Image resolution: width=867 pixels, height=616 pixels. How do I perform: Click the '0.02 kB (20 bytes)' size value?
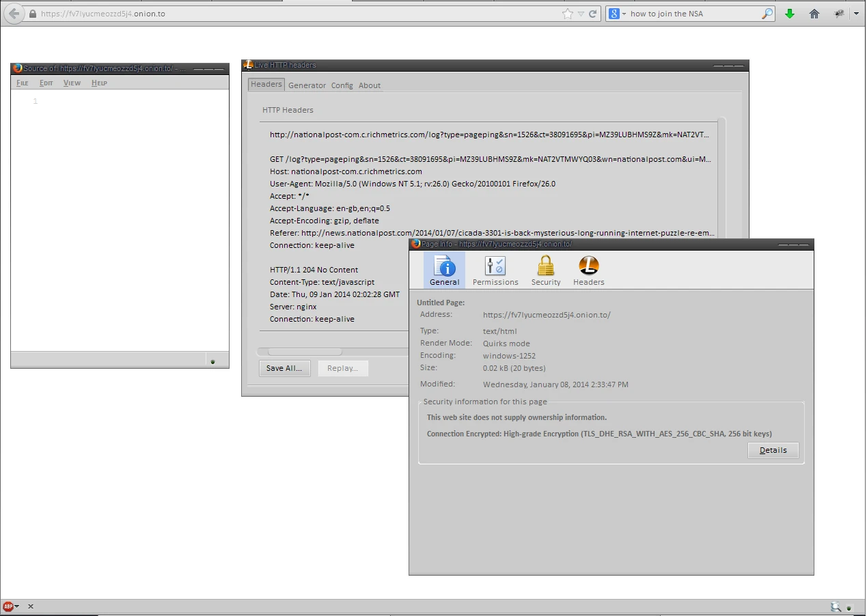[514, 368]
